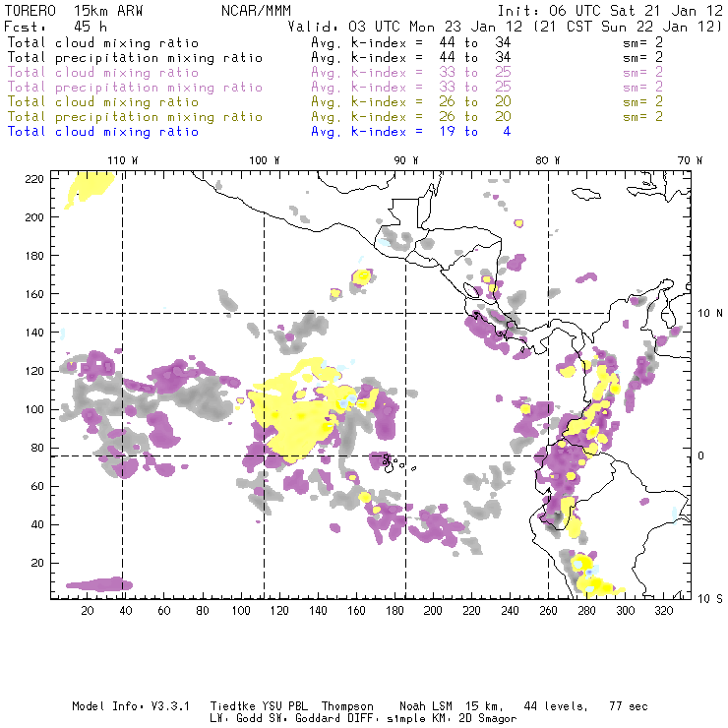This screenshot has width=728, height=728.
Task: Select the "90 W" longitude label
Action: tap(406, 160)
